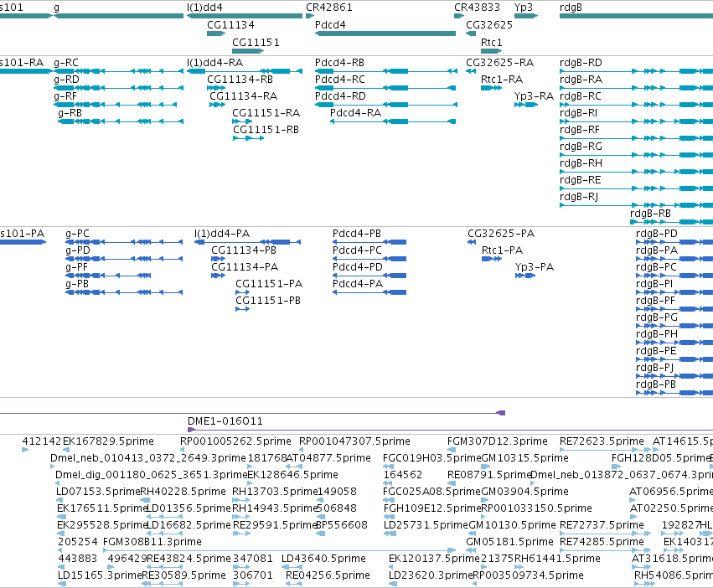Select the RH40228.5prime EST label
This screenshot has height=588, width=713.
(x=183, y=492)
